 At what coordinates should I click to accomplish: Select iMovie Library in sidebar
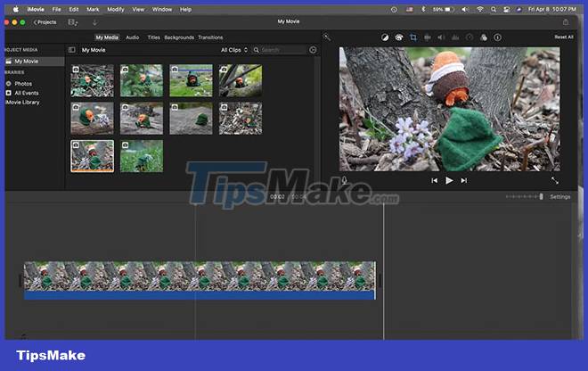[x=22, y=103]
